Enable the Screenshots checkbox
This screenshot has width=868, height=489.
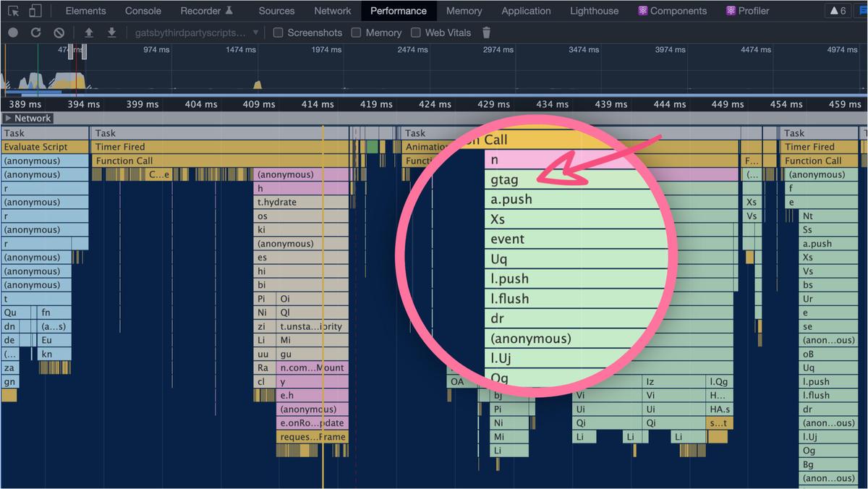(278, 33)
